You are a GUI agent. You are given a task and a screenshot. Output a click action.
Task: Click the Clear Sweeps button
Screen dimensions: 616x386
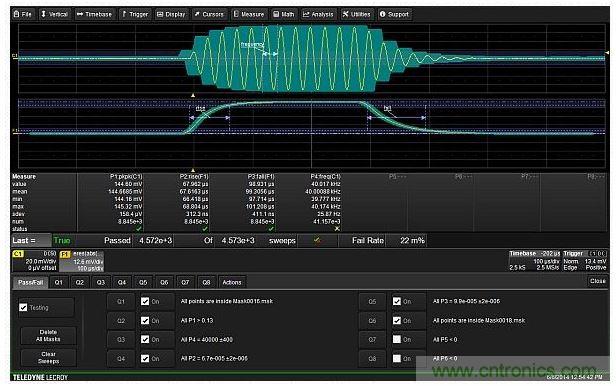click(x=48, y=357)
